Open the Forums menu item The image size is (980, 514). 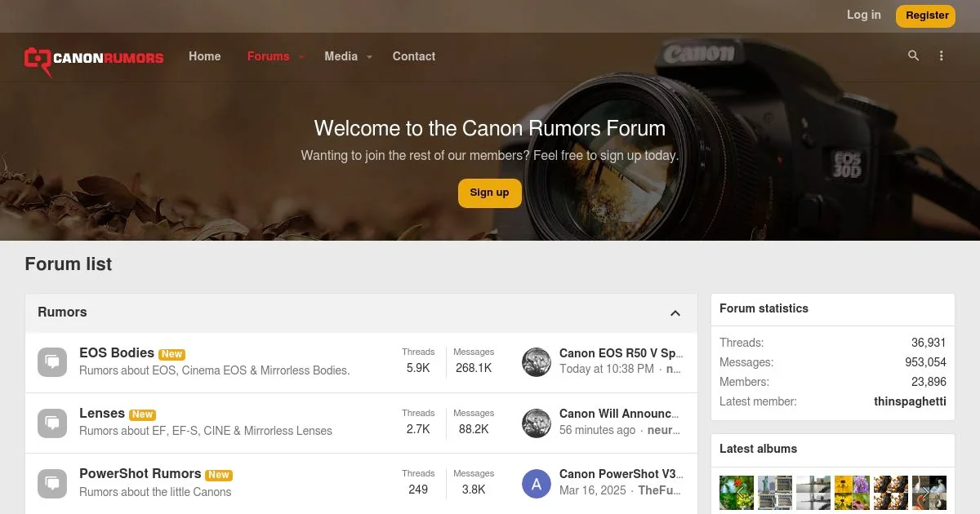pyautogui.click(x=269, y=56)
